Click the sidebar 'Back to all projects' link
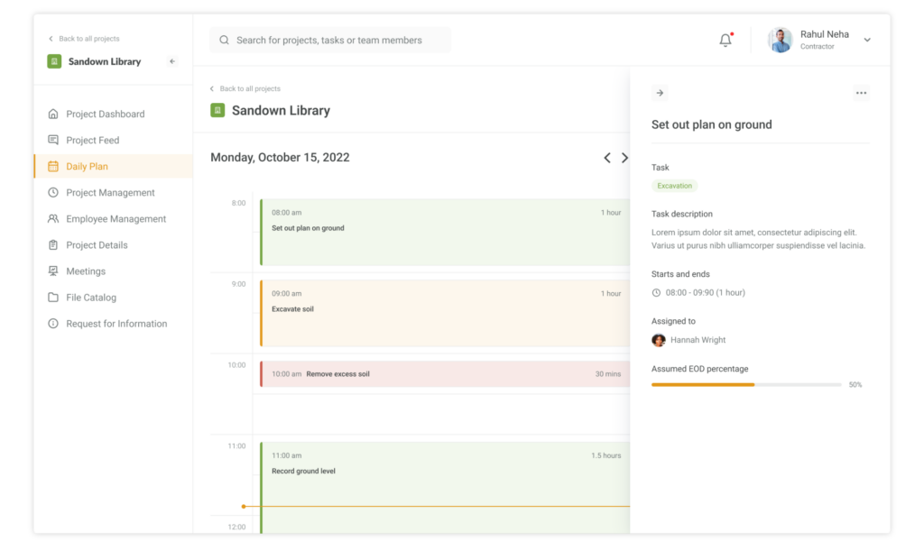Screen dimensions: 924x560 tap(88, 39)
